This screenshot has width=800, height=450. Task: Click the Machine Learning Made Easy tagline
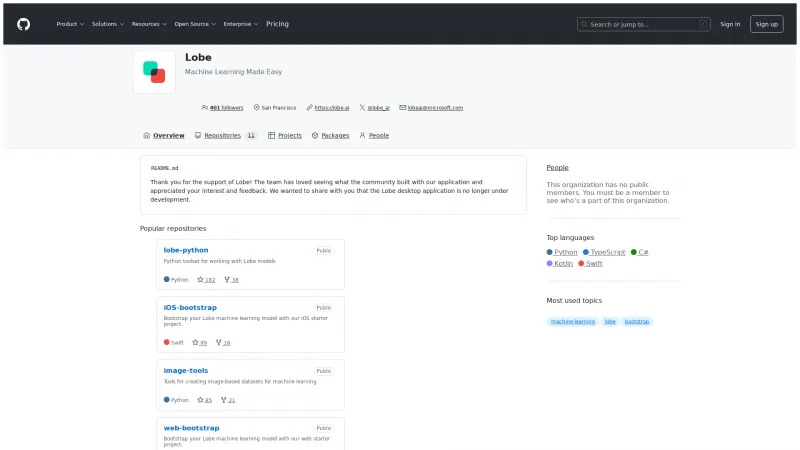click(x=233, y=72)
